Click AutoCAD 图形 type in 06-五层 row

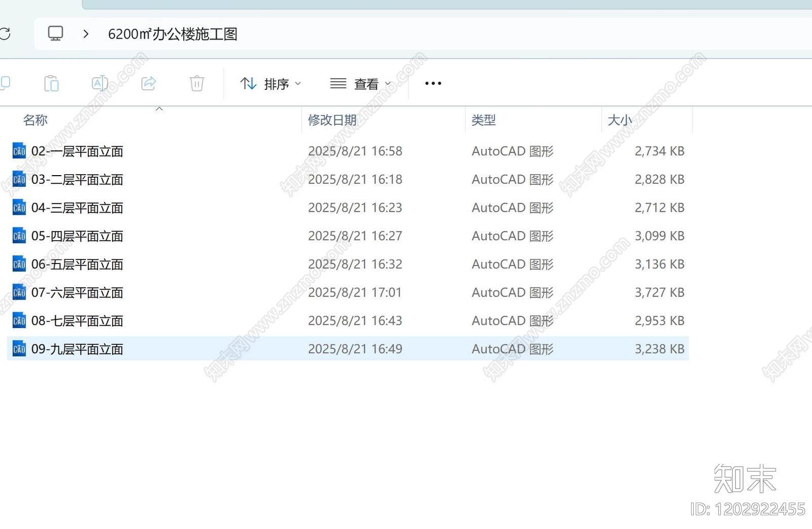[513, 264]
